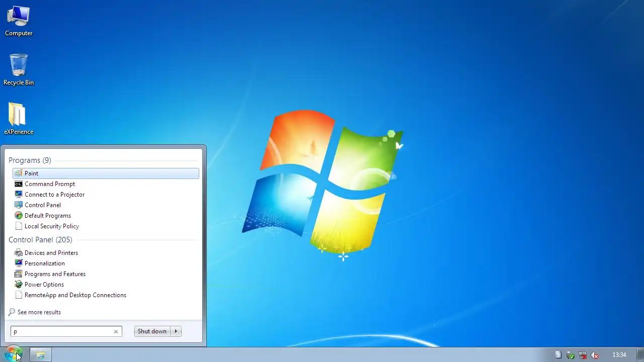The width and height of the screenshot is (644, 362).
Task: Click the Control Panel program icon
Action: coord(19,205)
